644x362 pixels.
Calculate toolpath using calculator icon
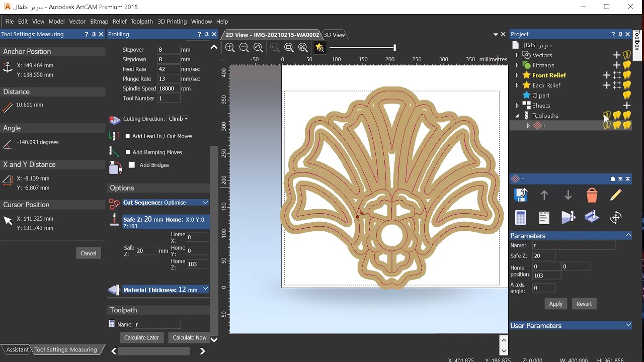tap(521, 218)
